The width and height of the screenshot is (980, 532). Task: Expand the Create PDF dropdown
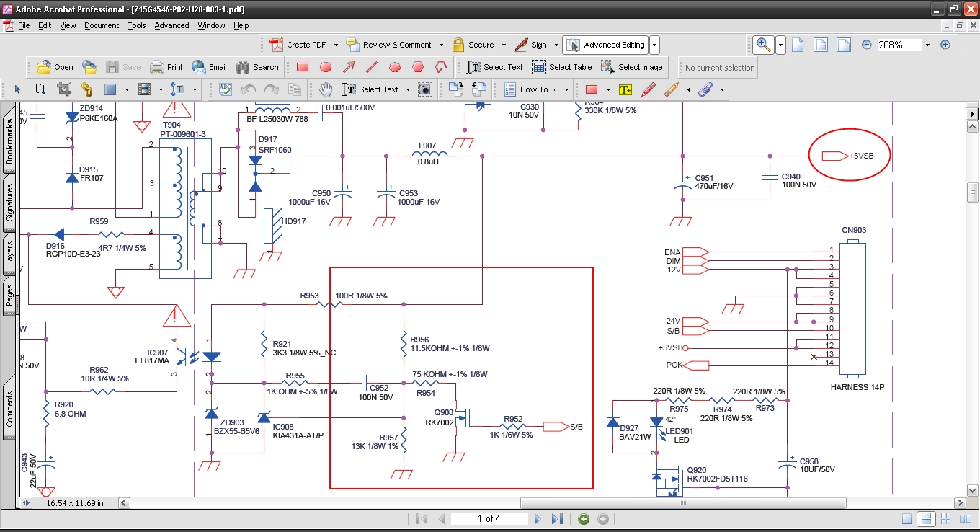(336, 45)
